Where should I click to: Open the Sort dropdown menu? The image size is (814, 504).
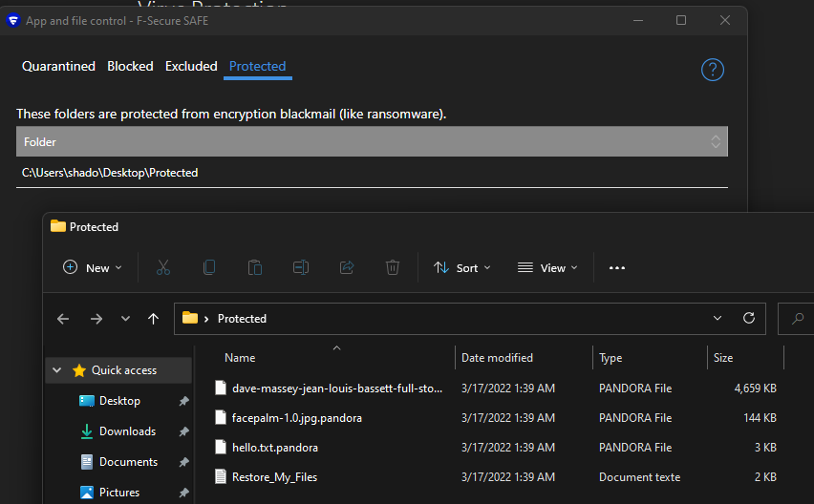click(461, 267)
